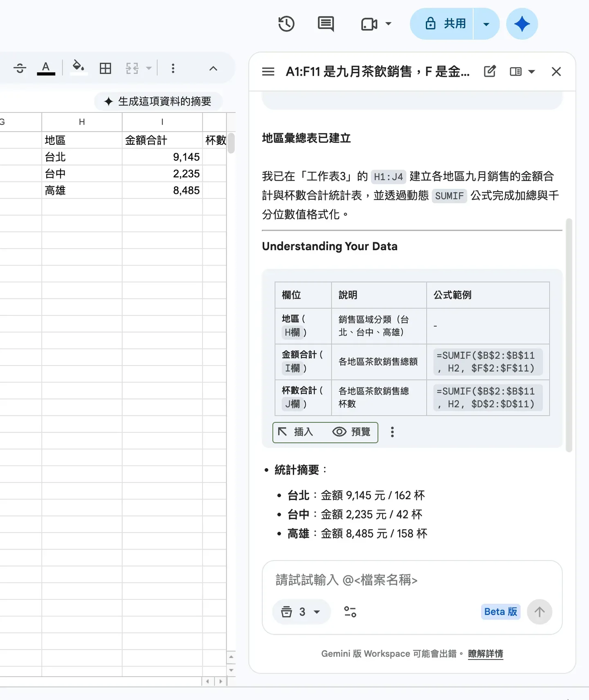Image resolution: width=589 pixels, height=700 pixels.
Task: Select column H header
Action: [82, 122]
